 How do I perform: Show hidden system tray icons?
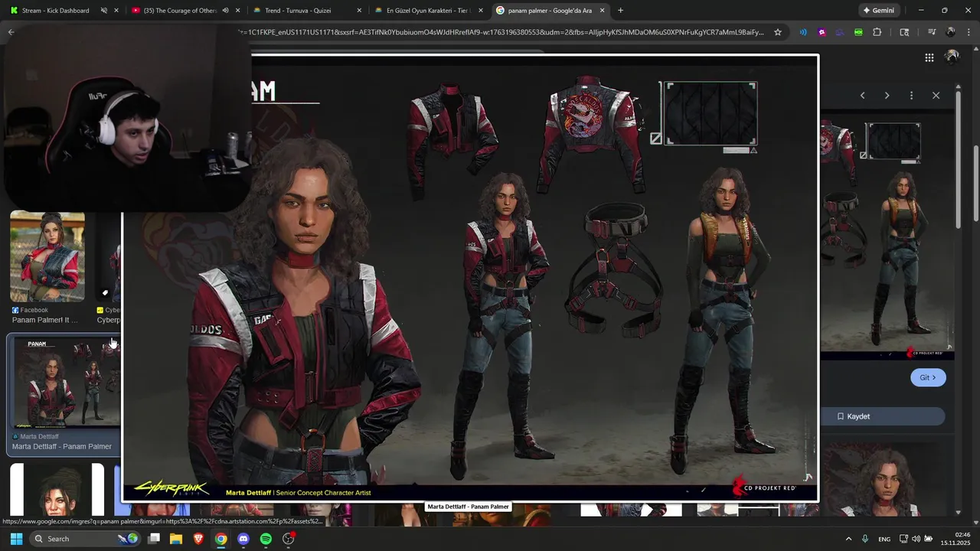click(x=848, y=540)
